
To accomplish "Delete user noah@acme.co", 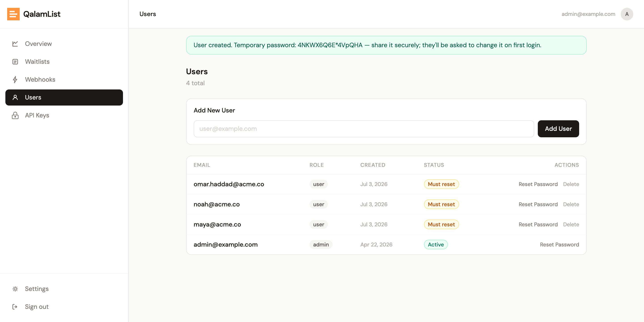I will coord(571,204).
